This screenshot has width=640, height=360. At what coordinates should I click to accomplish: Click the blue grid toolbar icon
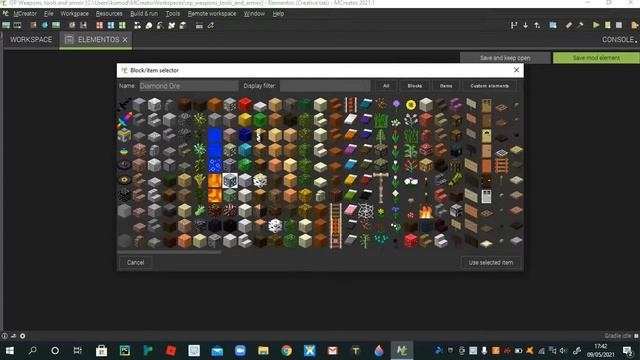[111, 25]
